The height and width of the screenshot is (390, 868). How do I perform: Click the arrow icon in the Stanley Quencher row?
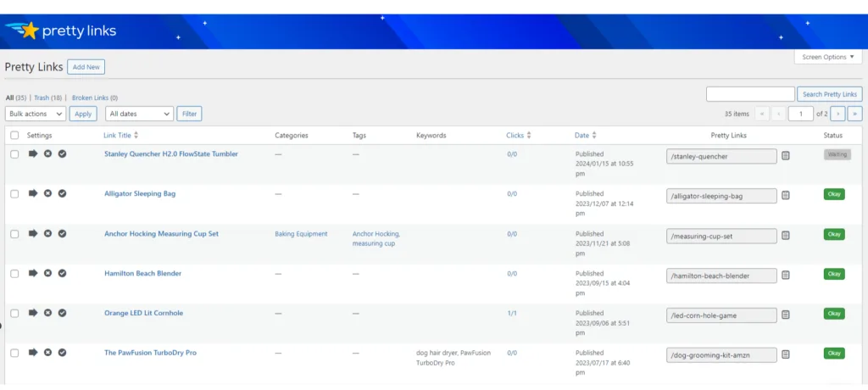33,154
